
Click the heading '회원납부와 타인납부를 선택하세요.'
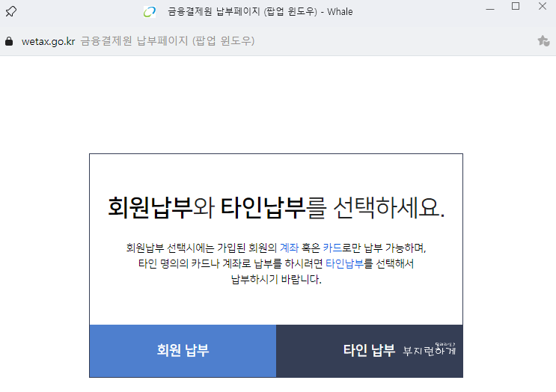click(276, 207)
